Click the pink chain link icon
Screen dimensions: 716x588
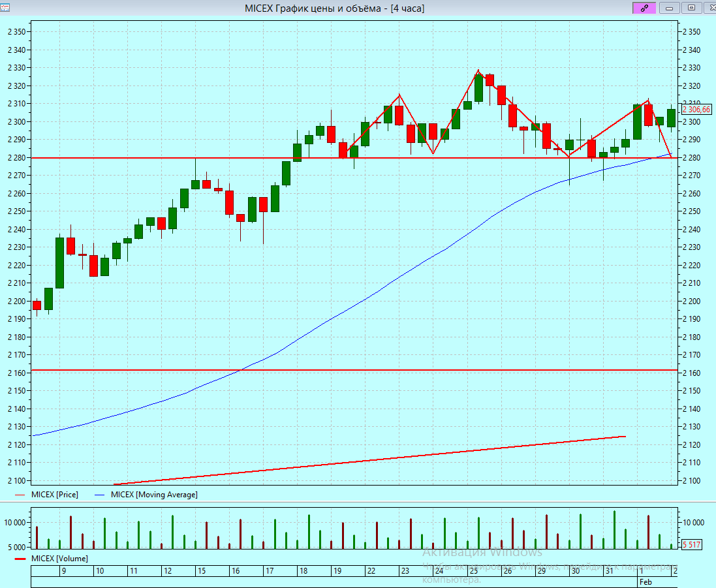pyautogui.click(x=644, y=8)
